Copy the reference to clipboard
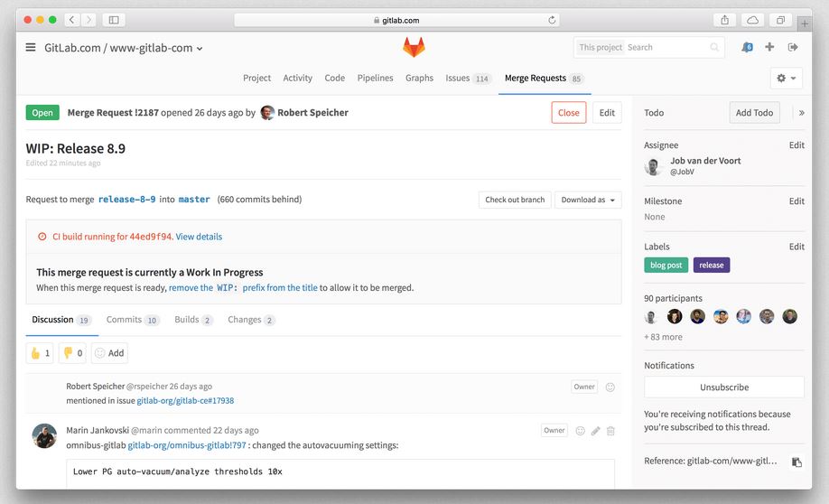The image size is (829, 504). tap(796, 462)
